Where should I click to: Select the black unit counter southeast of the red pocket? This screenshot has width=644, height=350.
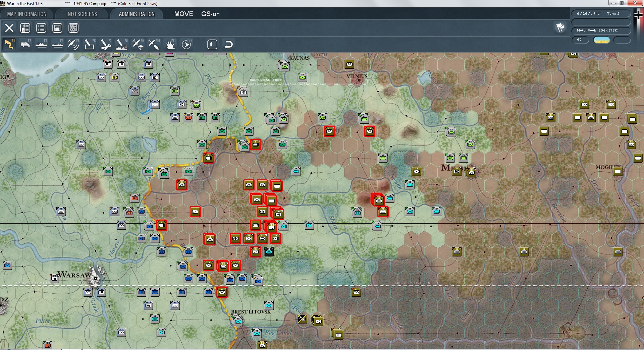coord(269,252)
